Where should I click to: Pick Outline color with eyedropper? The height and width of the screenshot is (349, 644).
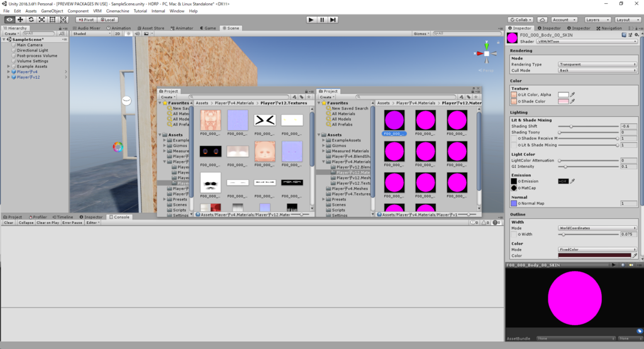point(635,255)
